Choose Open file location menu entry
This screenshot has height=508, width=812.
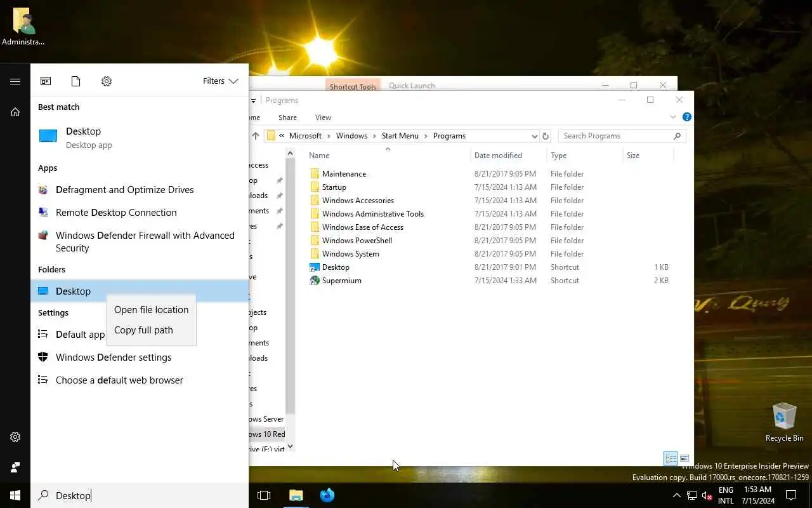[x=151, y=310]
